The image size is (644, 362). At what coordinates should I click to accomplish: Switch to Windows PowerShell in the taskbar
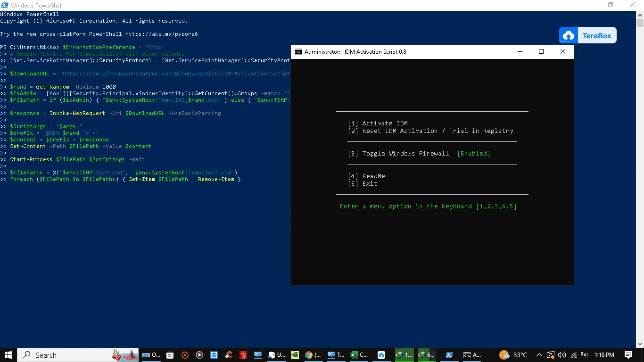[449, 355]
